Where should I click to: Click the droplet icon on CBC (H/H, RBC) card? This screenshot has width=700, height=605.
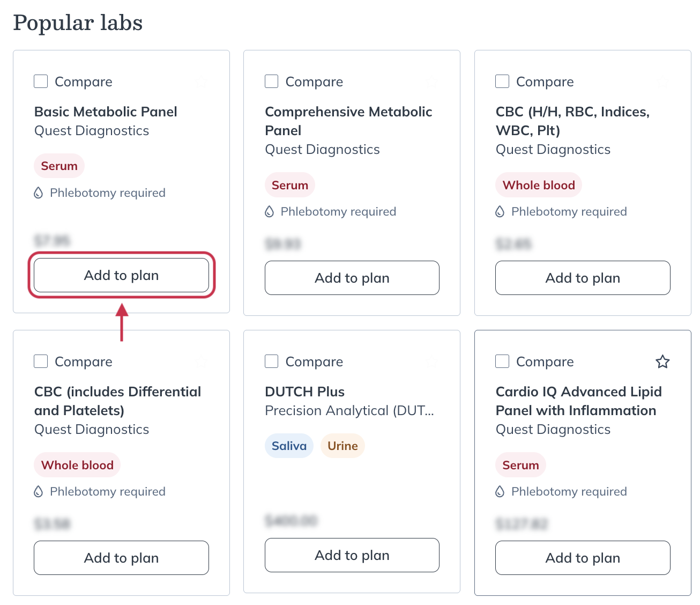[x=500, y=211]
